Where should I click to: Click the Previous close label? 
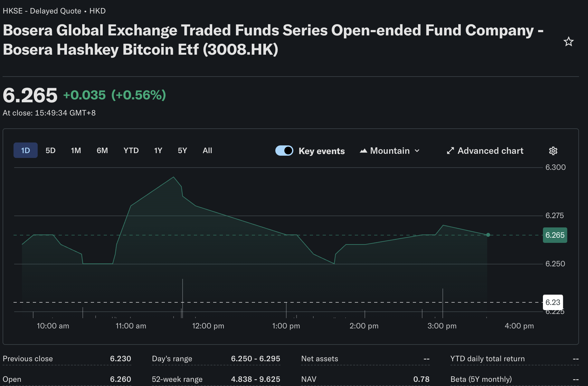tap(28, 359)
